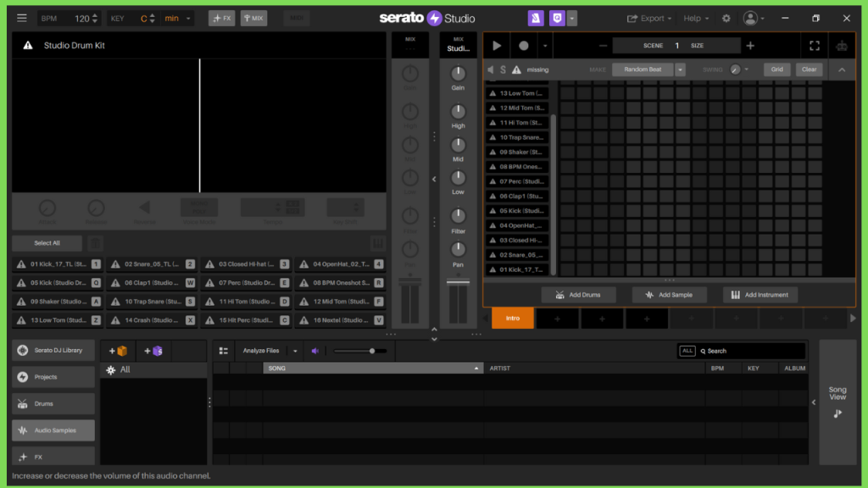Screen dimensions: 868x488
Task: Add a crate with the orange box icon
Action: [119, 351]
